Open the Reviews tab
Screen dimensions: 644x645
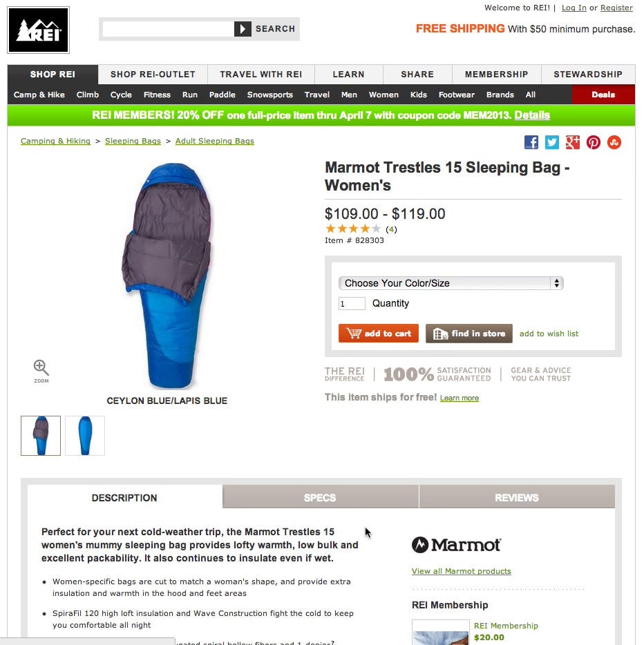click(x=517, y=497)
